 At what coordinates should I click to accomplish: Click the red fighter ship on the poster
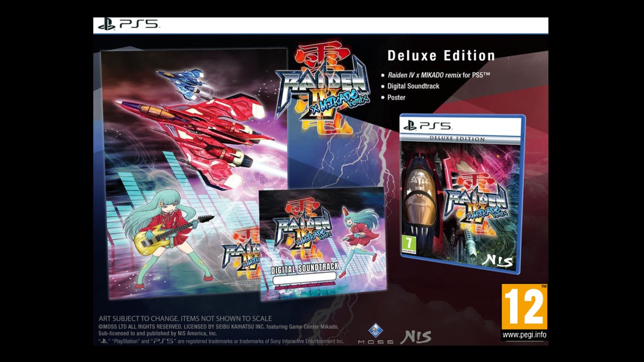click(201, 131)
